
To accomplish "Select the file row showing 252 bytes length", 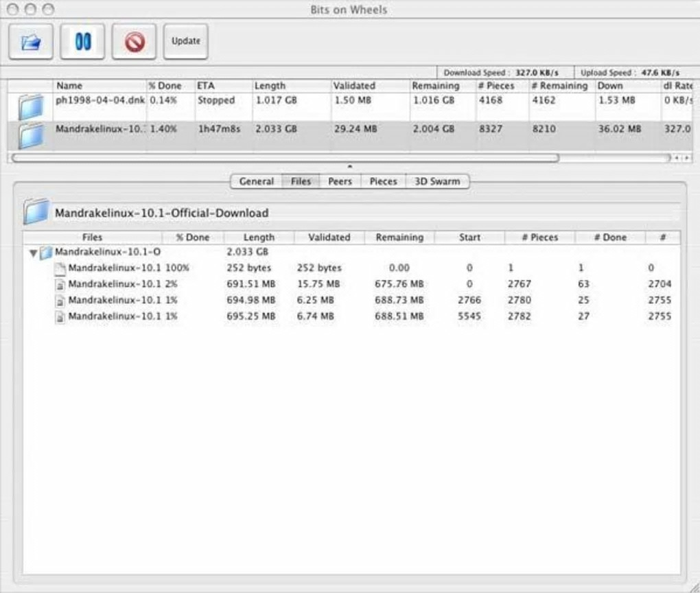I will 351,268.
